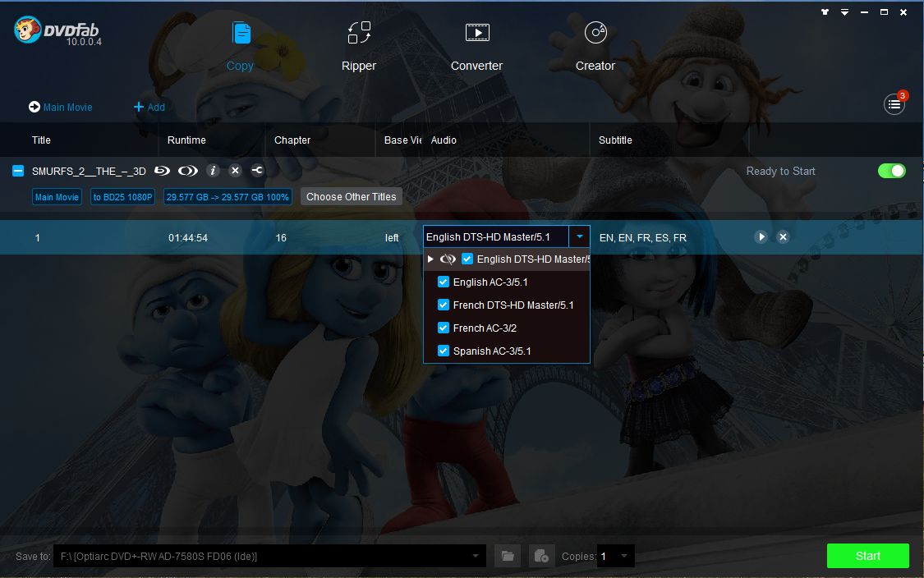Viewport: 924px width, 578px height.
Task: Switch to the Creator module
Action: (x=595, y=47)
